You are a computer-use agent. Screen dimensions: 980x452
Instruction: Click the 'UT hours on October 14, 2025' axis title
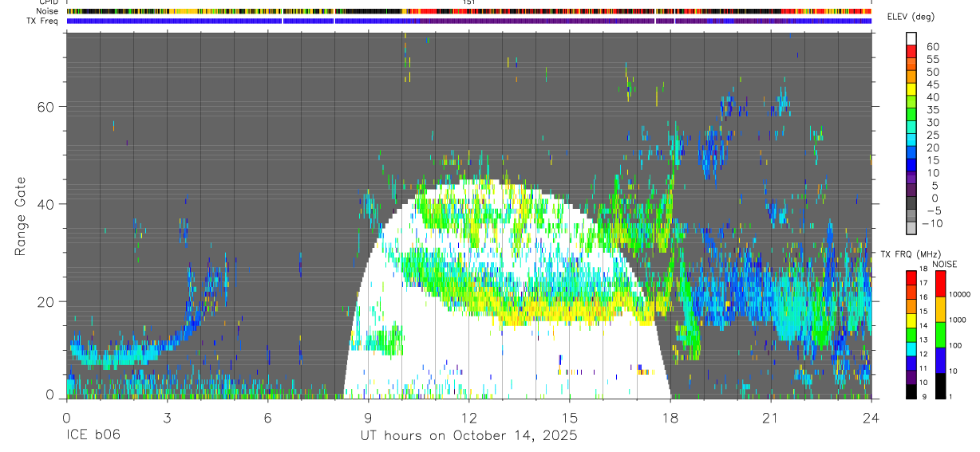pos(468,435)
